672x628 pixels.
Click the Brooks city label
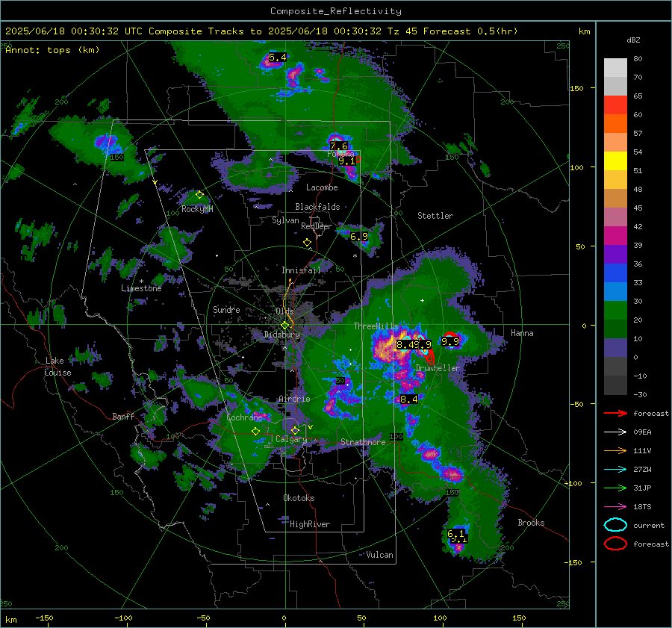531,523
